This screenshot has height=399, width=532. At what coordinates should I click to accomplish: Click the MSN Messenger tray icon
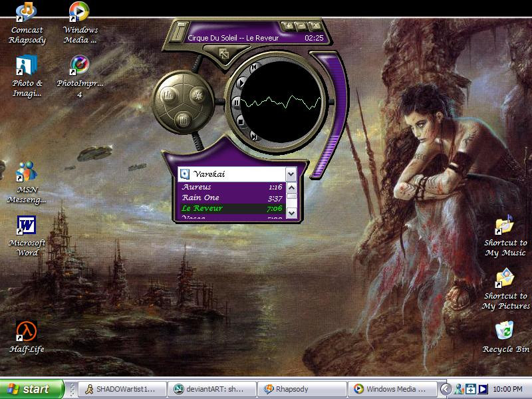460,389
